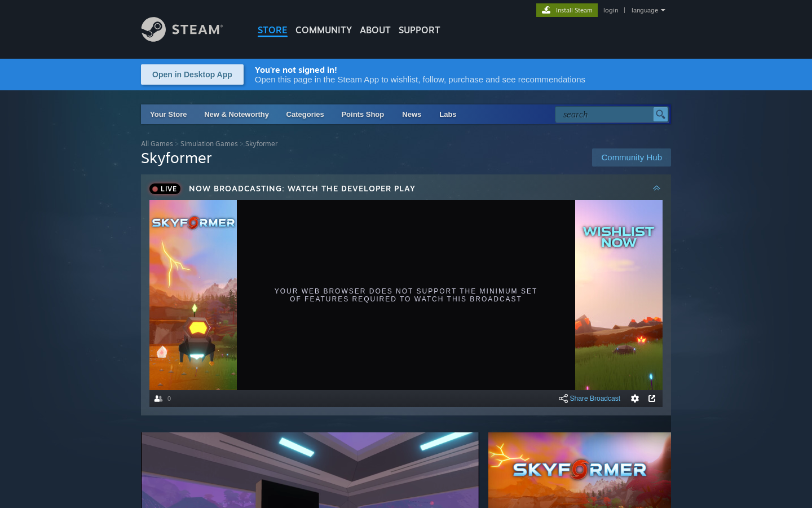Click the Skyformer breadcrumb link
The width and height of the screenshot is (812, 508).
(261, 144)
